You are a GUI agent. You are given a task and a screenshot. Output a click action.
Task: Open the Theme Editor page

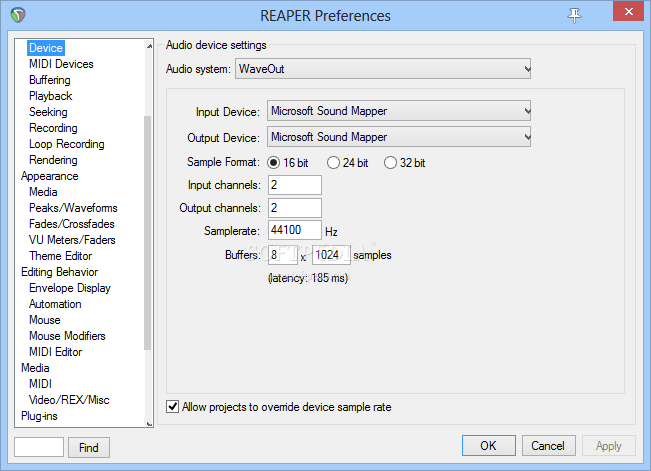click(60, 256)
